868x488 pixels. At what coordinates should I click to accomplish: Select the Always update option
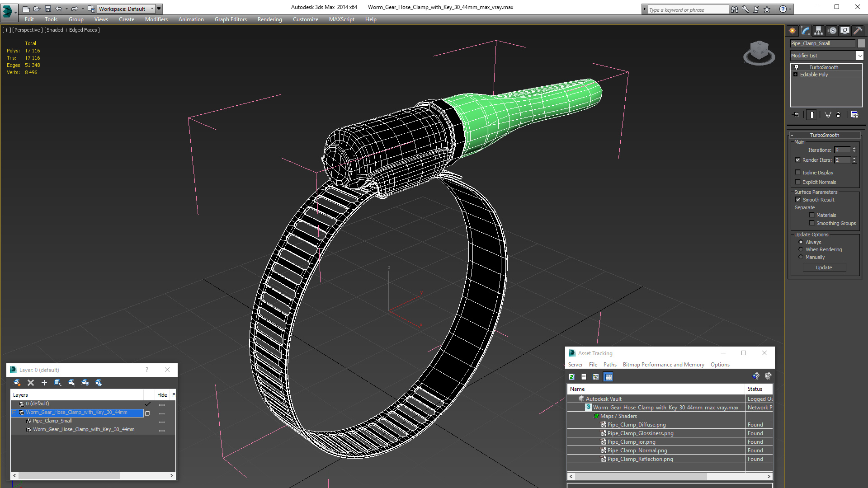(x=801, y=242)
